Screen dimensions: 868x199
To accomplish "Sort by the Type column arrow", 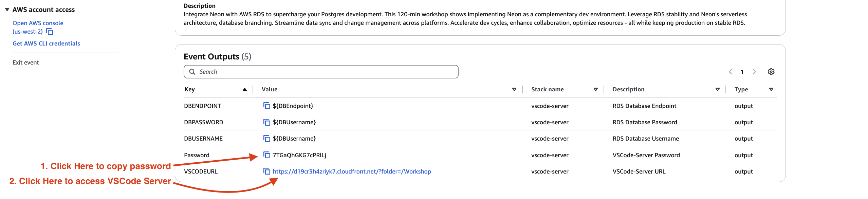I will [x=771, y=90].
